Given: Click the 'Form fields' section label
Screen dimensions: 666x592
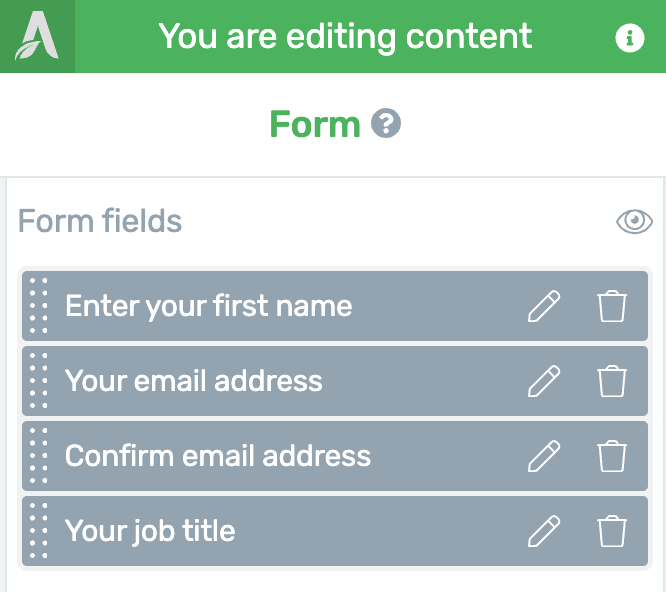Looking at the screenshot, I should [100, 221].
